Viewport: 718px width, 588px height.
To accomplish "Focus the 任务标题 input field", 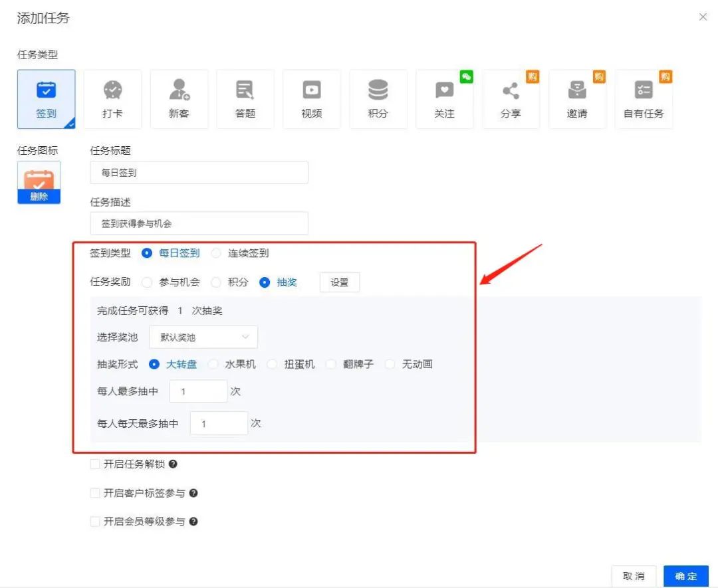I will click(199, 173).
